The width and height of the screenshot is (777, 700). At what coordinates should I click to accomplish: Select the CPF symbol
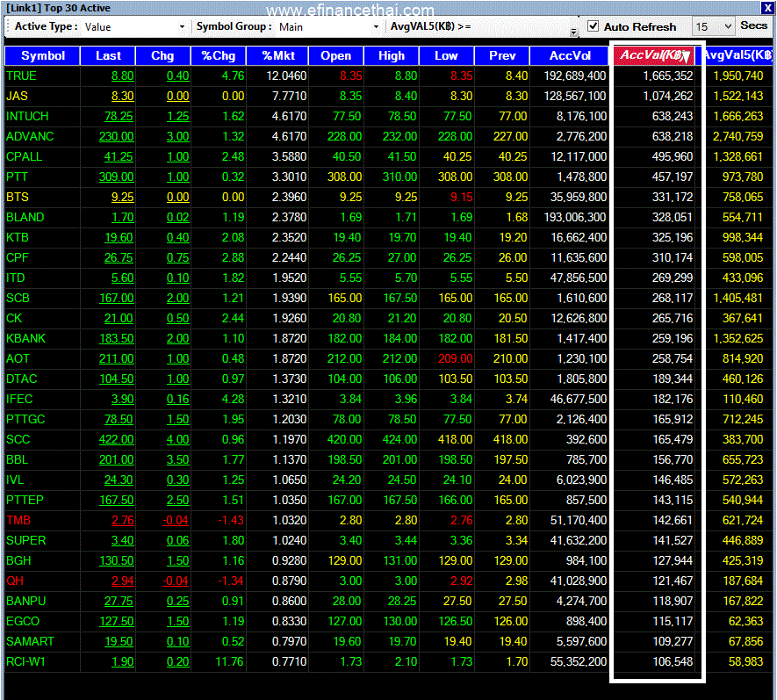pyautogui.click(x=18, y=258)
